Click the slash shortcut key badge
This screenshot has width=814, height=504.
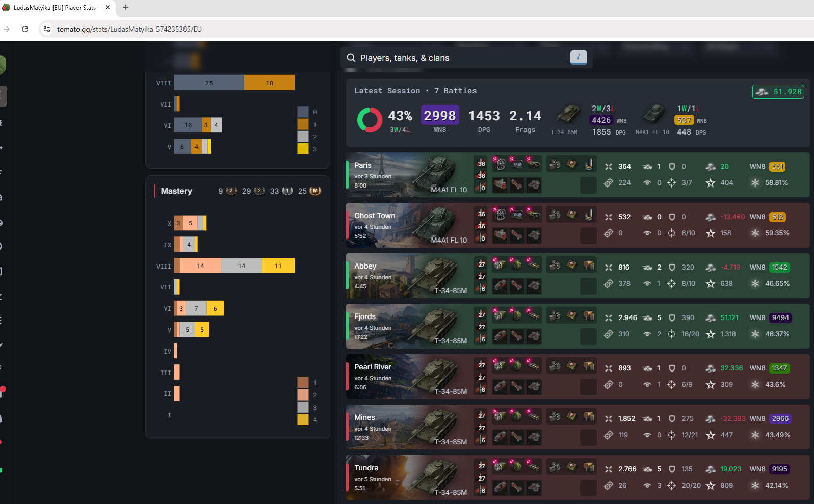click(579, 57)
